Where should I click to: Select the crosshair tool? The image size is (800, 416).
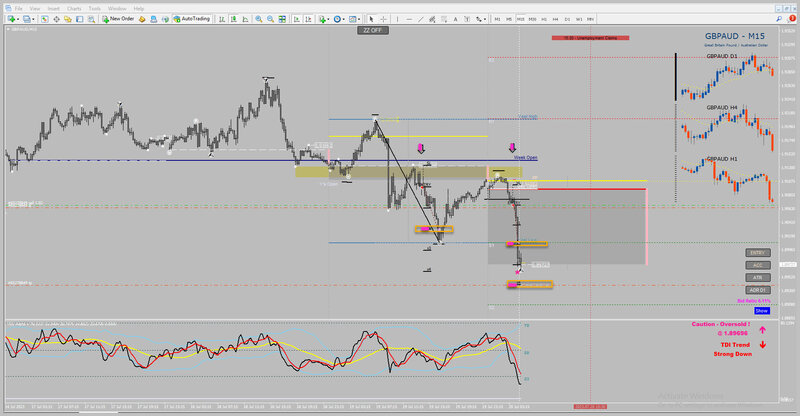[x=383, y=19]
